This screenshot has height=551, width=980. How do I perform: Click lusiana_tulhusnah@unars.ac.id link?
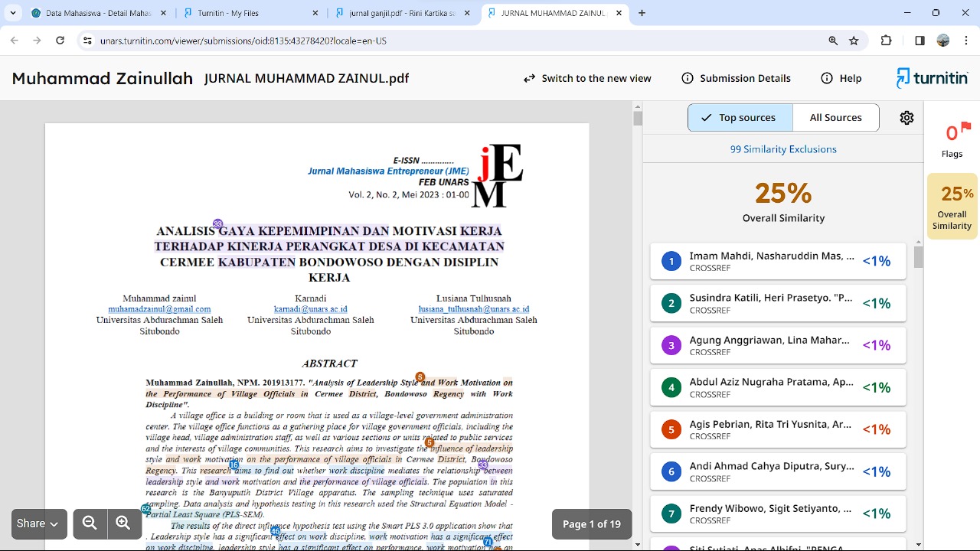pos(474,309)
